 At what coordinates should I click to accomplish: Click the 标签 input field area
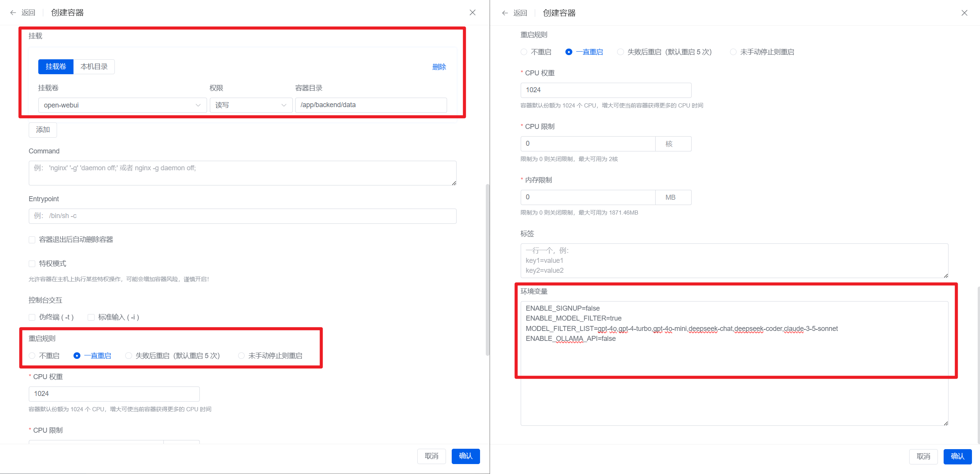coord(735,260)
